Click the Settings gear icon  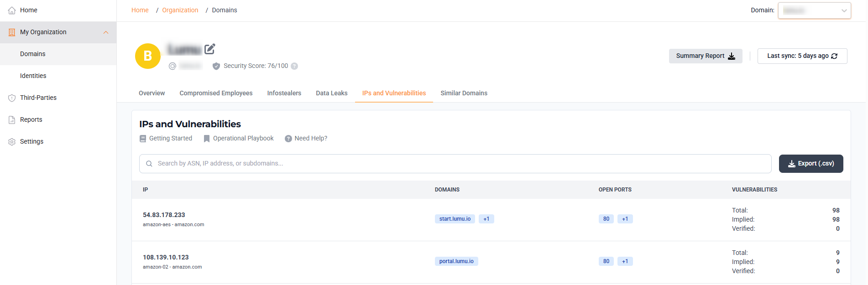coord(12,141)
